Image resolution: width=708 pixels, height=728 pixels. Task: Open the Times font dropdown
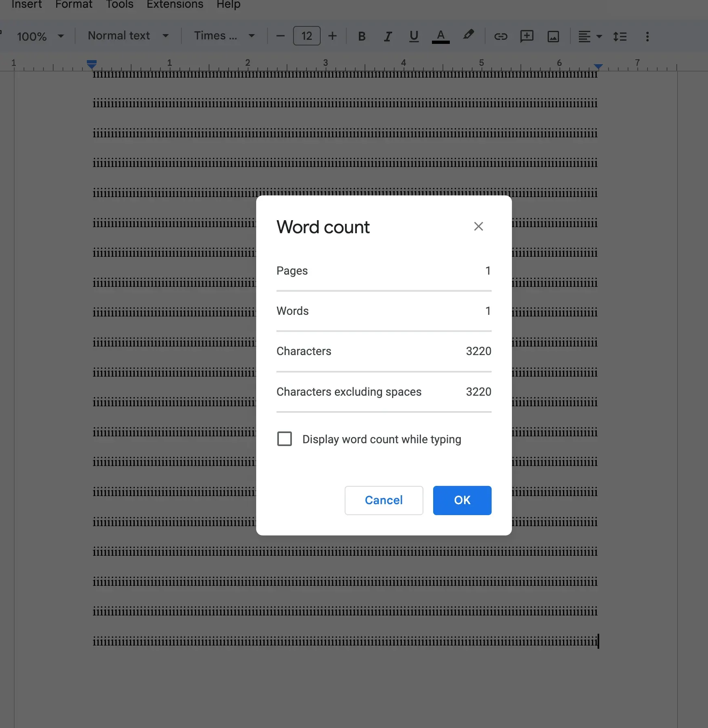point(223,35)
